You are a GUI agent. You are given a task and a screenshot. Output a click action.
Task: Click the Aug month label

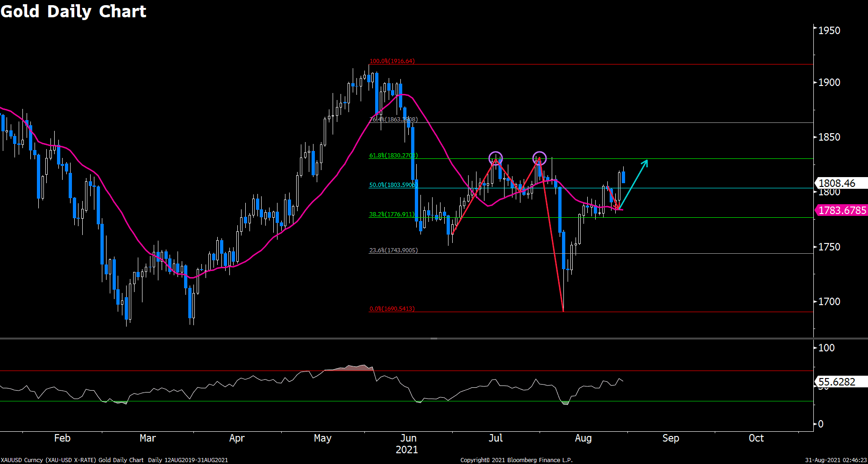coord(583,438)
